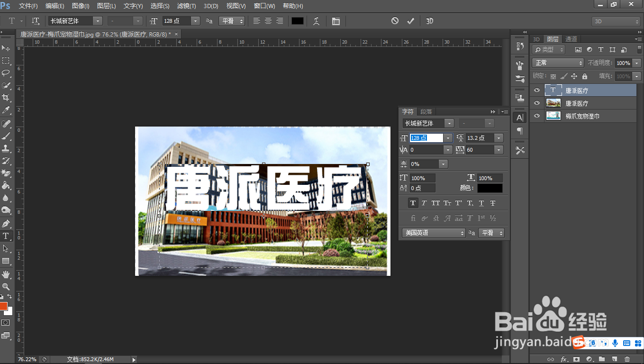Select the Hand tool

[x=6, y=274]
